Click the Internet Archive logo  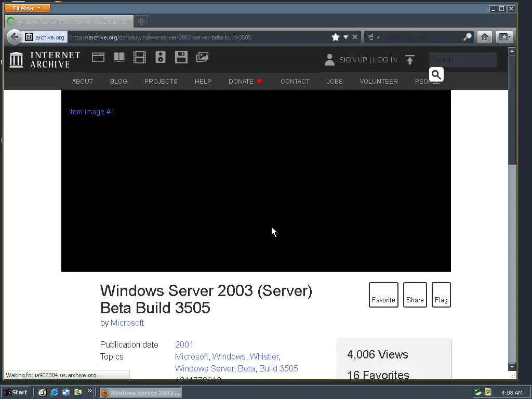(x=45, y=60)
